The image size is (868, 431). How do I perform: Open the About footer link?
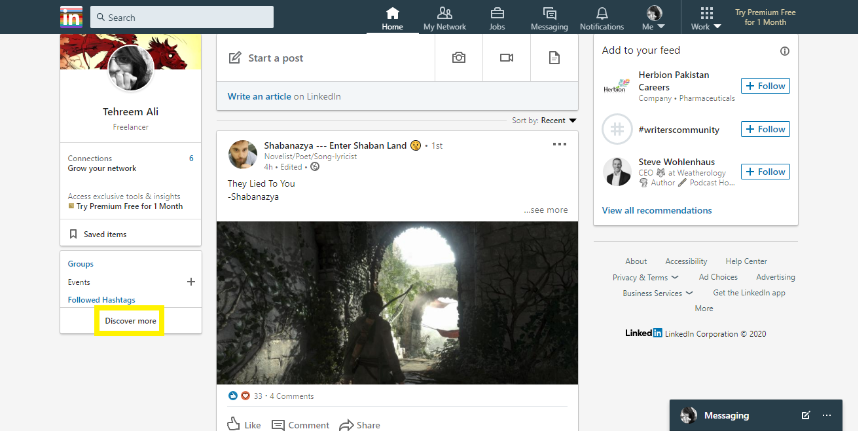[636, 261]
